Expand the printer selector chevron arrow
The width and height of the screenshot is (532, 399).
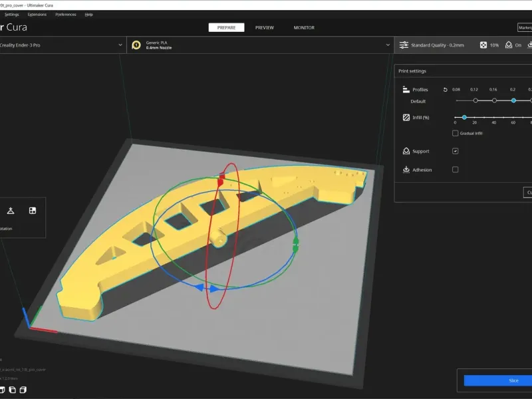point(120,45)
